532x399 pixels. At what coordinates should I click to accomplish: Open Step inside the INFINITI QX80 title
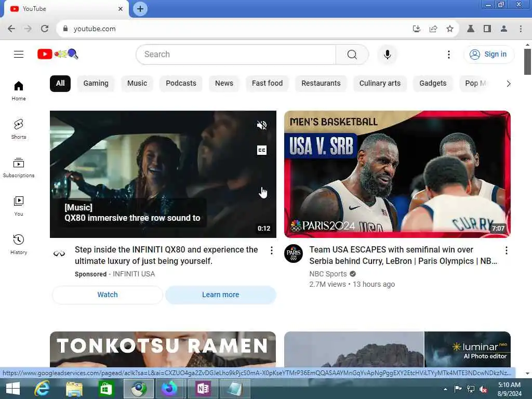pos(166,255)
